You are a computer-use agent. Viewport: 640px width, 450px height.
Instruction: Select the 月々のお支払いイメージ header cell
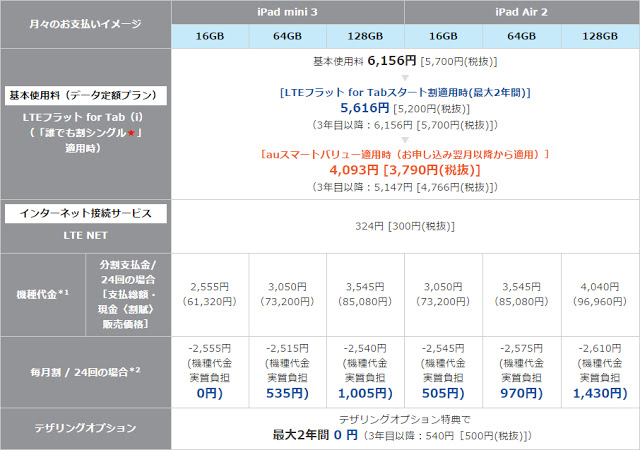(x=85, y=24)
